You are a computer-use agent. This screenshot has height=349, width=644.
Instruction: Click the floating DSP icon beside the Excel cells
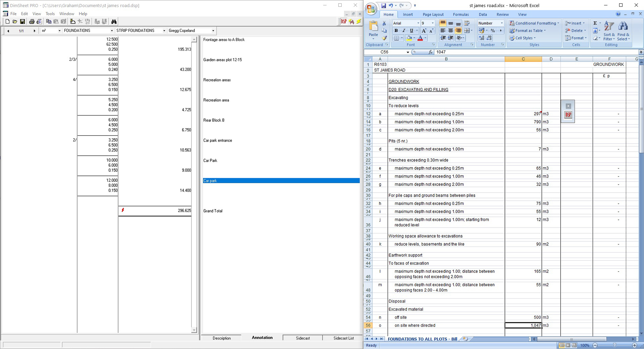click(x=568, y=115)
